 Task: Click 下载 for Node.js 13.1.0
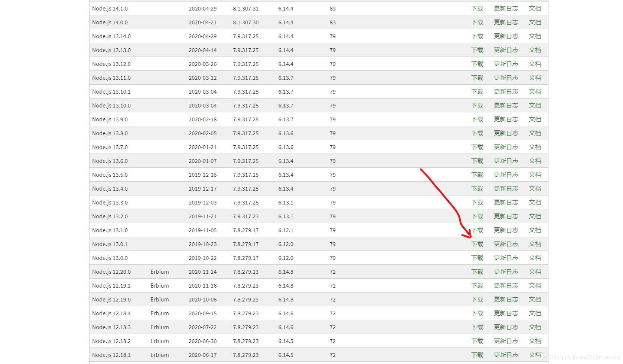[477, 230]
